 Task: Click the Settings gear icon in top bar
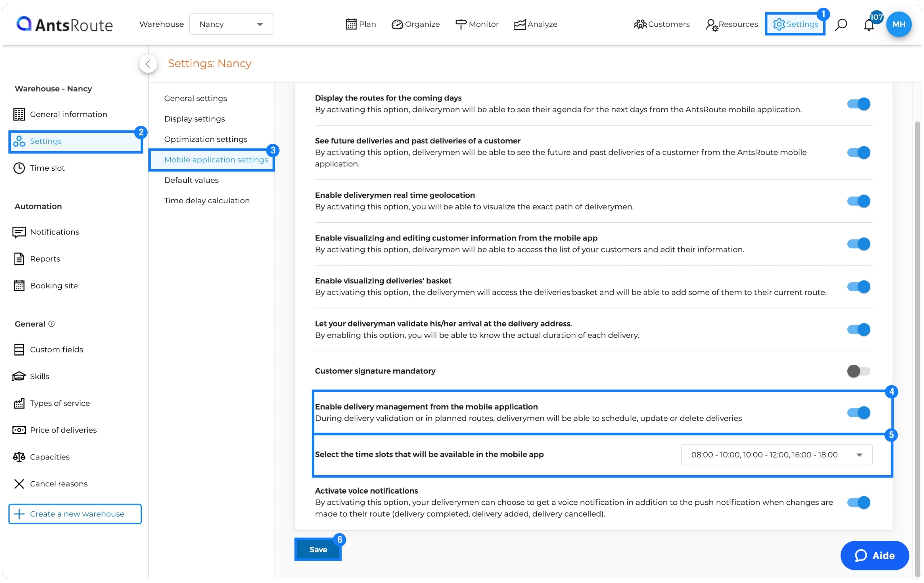[x=779, y=24]
